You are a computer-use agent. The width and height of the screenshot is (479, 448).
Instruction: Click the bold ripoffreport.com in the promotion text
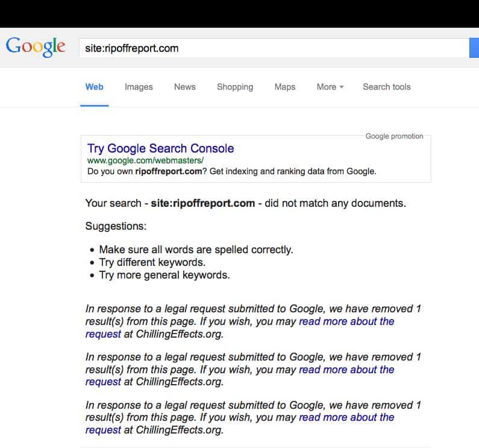click(169, 171)
